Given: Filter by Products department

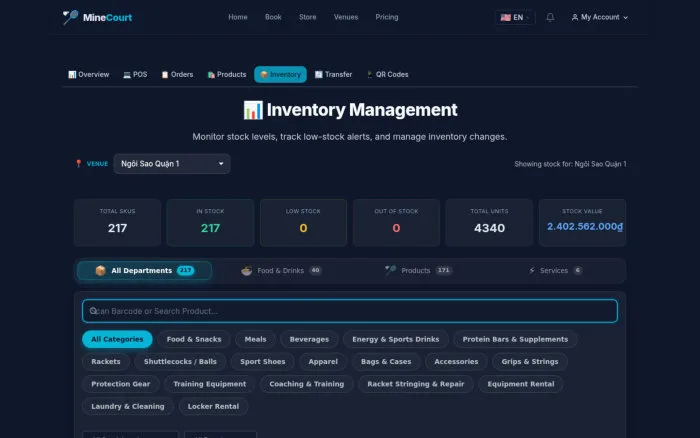Looking at the screenshot, I should click(x=418, y=271).
